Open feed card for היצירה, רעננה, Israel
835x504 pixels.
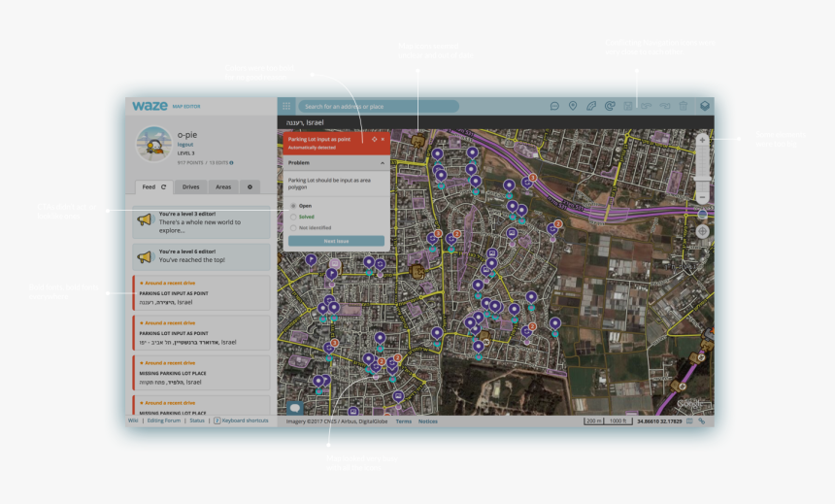tap(201, 292)
